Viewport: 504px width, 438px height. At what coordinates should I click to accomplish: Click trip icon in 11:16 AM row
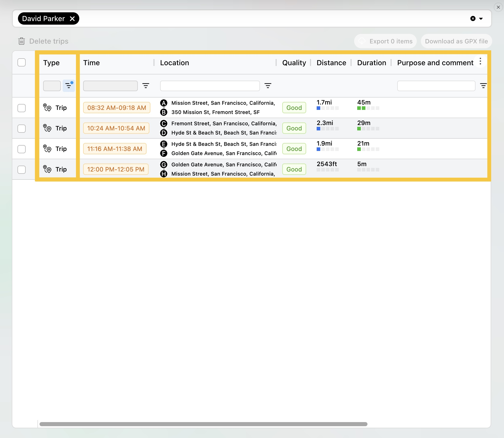tap(47, 149)
